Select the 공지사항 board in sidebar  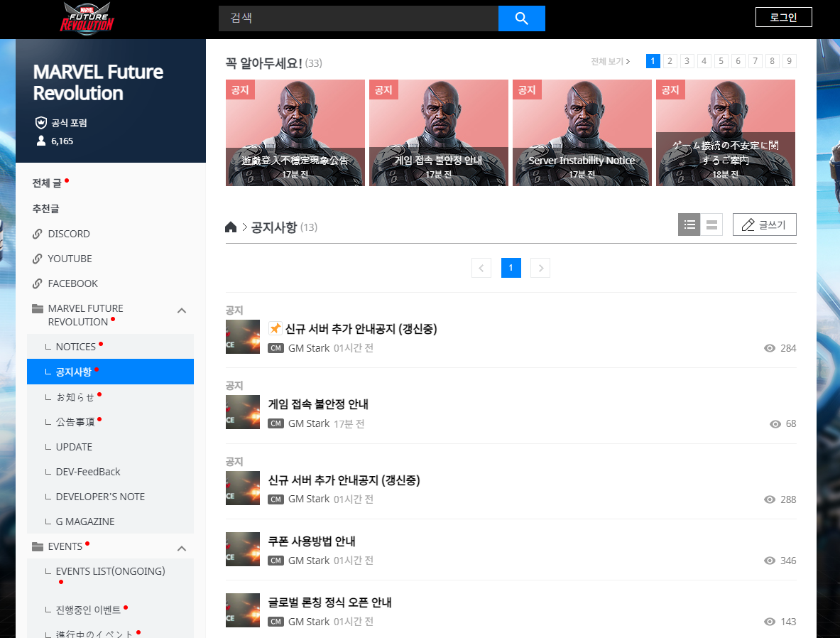tap(110, 372)
